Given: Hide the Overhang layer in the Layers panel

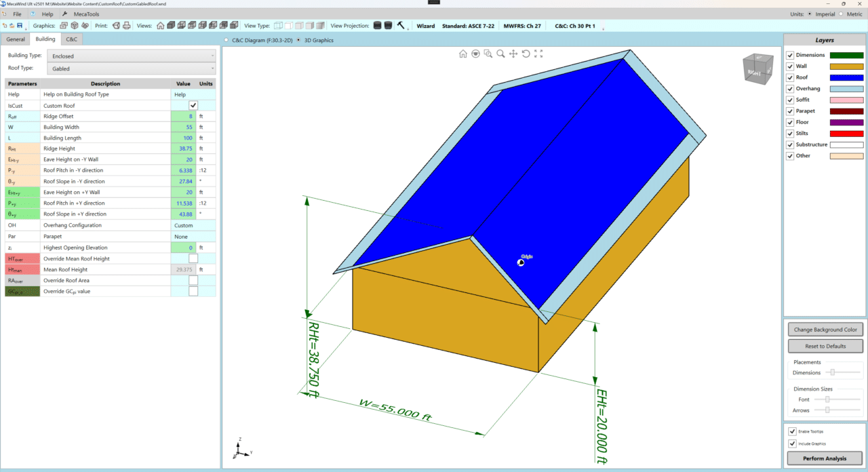Looking at the screenshot, I should [x=790, y=88].
